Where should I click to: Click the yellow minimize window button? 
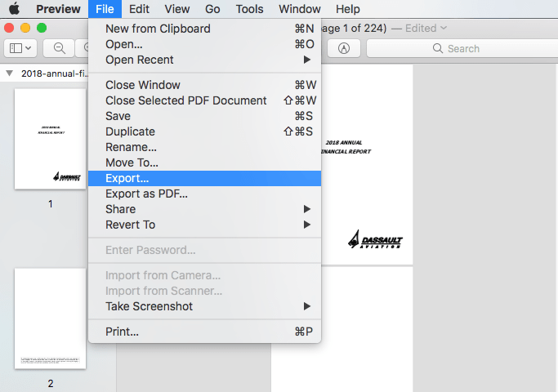coord(26,28)
